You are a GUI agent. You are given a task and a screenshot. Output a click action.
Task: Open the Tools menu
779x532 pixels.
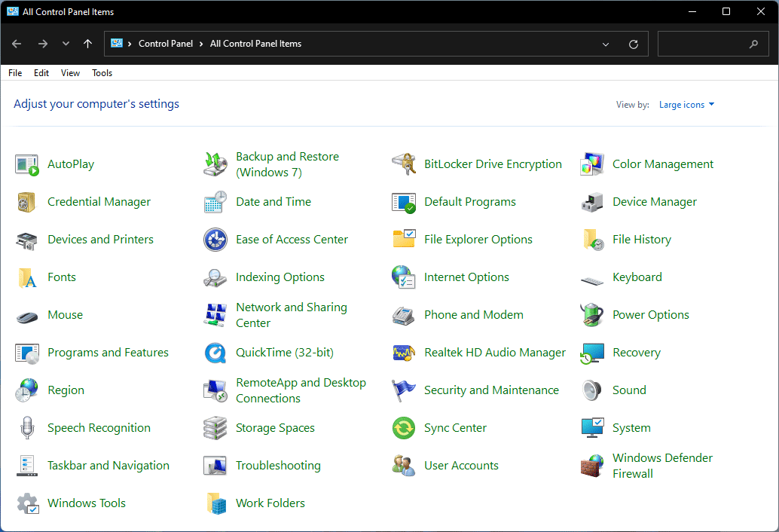102,73
